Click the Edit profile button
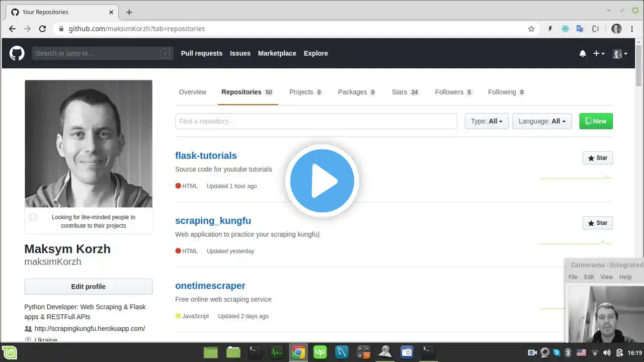Screen dimensions: 644x362 (89, 287)
